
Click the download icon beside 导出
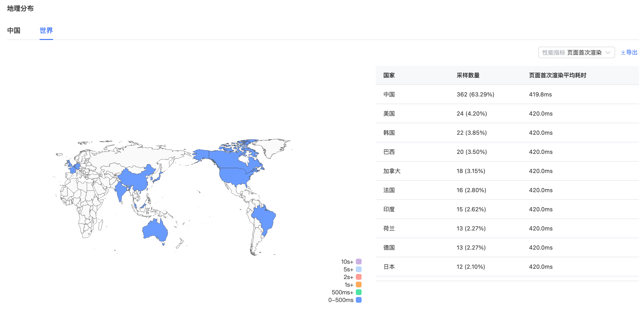623,52
